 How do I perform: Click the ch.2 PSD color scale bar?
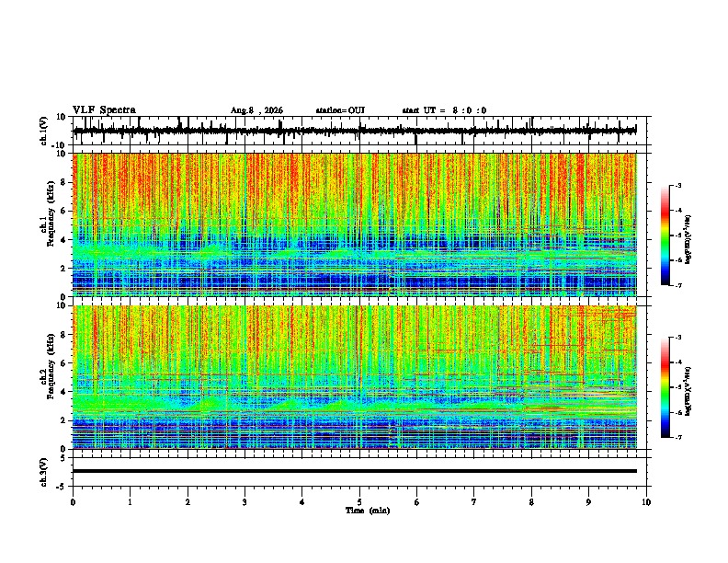pyautogui.click(x=665, y=387)
